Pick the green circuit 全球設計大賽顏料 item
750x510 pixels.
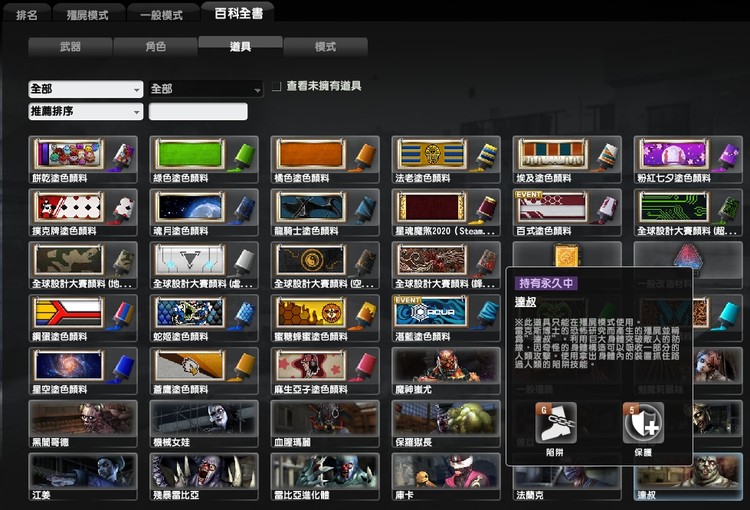click(x=688, y=212)
